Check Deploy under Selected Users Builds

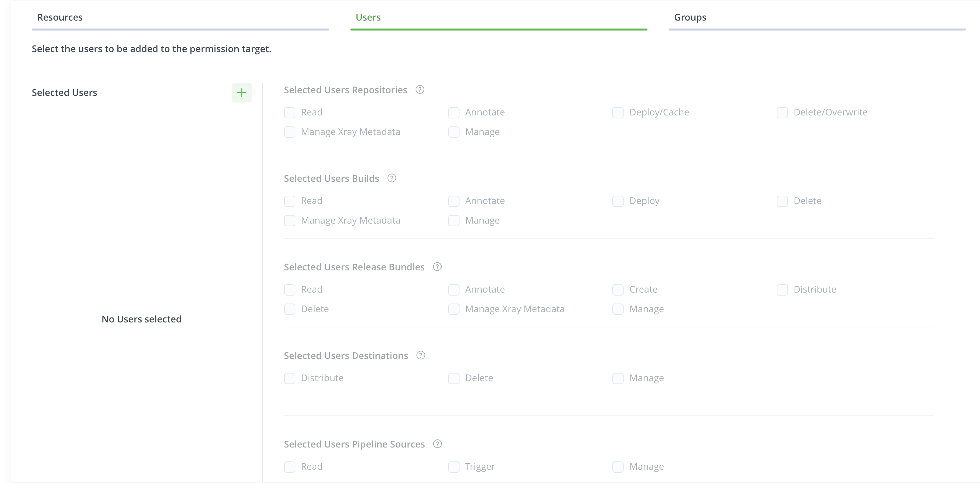tap(618, 201)
